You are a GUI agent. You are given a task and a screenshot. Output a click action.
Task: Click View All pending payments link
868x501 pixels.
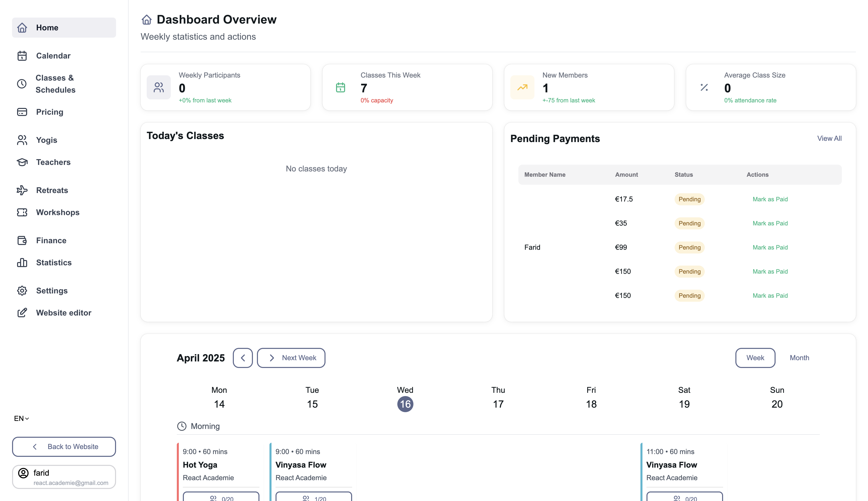click(x=829, y=138)
